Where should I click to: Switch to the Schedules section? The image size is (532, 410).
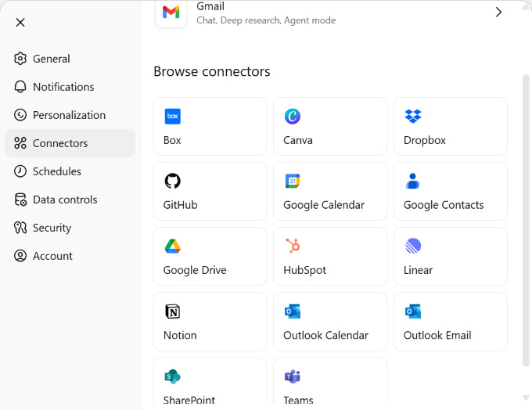[70, 171]
